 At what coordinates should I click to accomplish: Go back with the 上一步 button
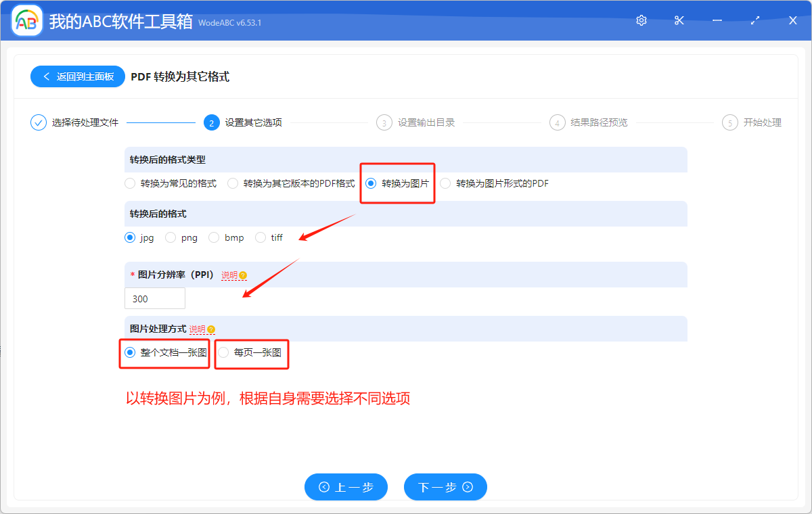pos(346,487)
